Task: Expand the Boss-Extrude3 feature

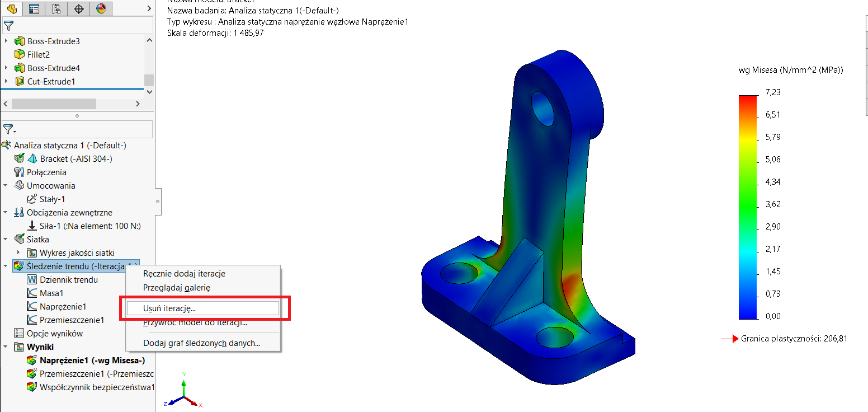Action: click(x=6, y=41)
